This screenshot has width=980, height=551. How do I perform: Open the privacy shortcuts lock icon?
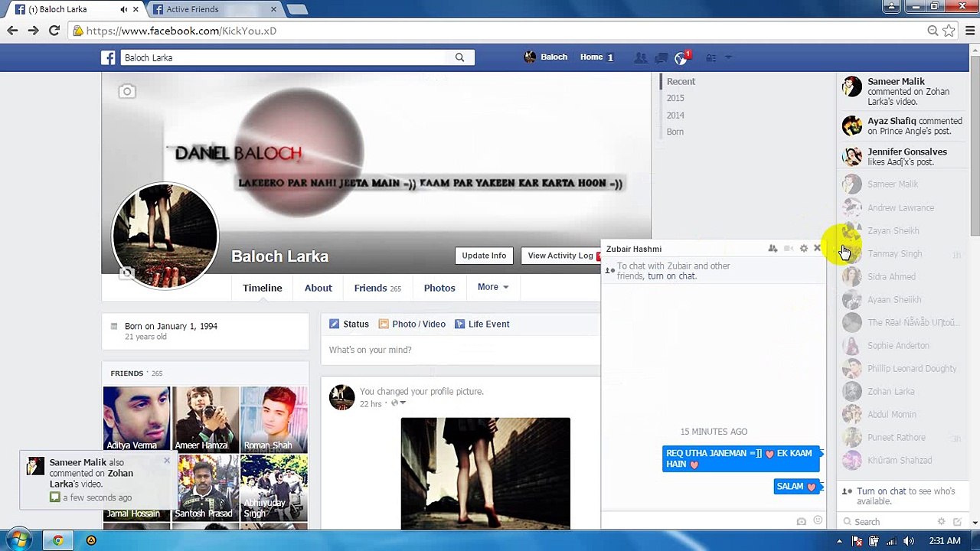(711, 57)
